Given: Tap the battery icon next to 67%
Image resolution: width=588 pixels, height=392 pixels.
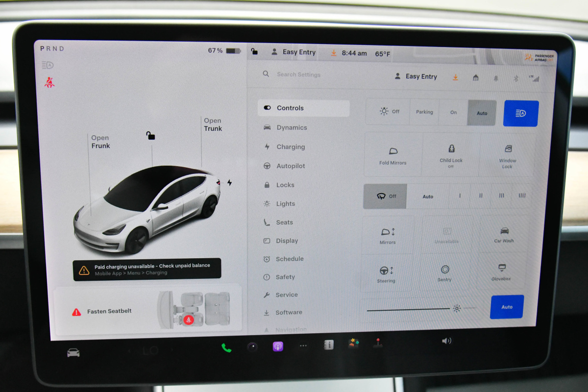Looking at the screenshot, I should click(x=233, y=50).
